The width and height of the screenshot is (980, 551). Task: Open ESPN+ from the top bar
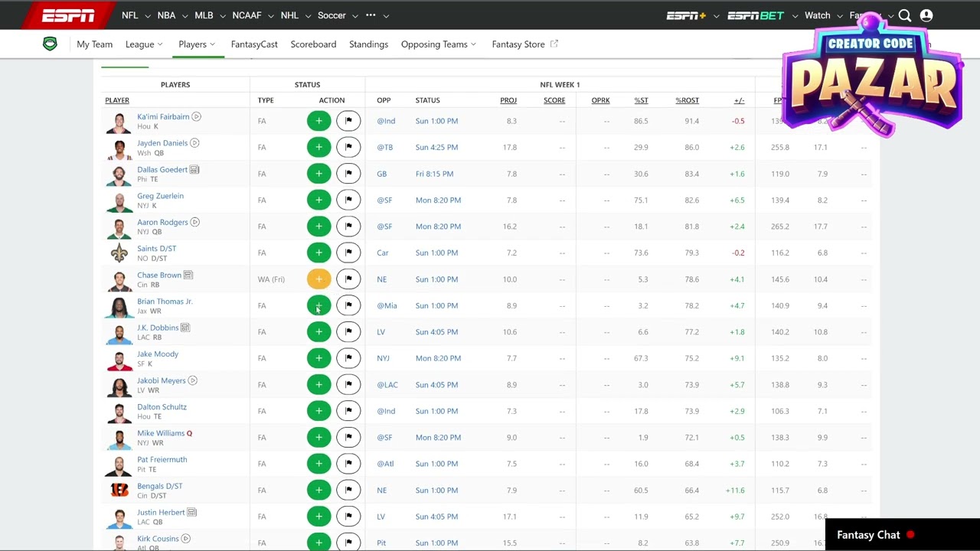686,15
